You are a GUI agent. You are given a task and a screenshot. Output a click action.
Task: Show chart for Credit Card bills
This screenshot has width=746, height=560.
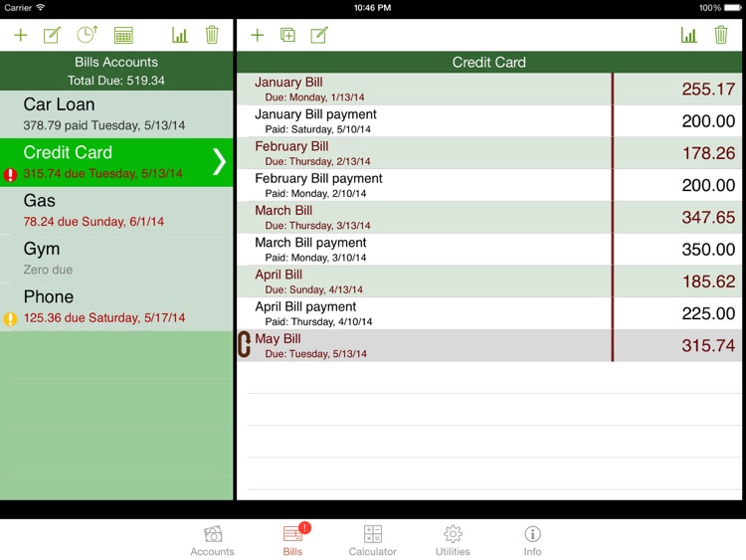point(689,35)
